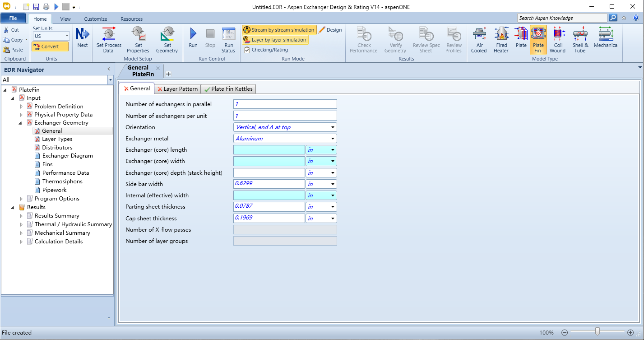Enable Checking/Rating run mode
The width and height of the screenshot is (644, 340).
[266, 50]
